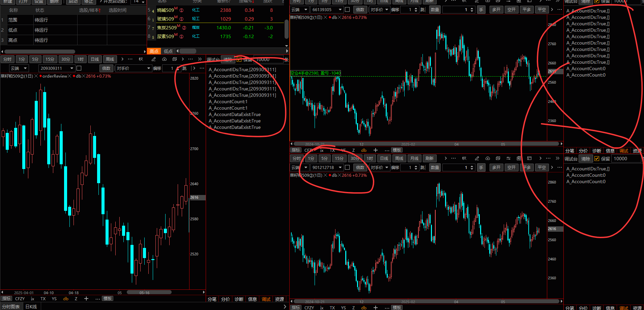Click the 指标 button under the left chart
The width and height of the screenshot is (644, 310).
click(x=6, y=299)
